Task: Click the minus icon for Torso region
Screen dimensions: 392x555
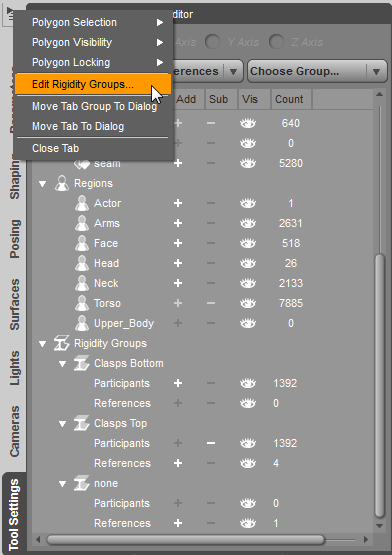Action: click(x=211, y=303)
